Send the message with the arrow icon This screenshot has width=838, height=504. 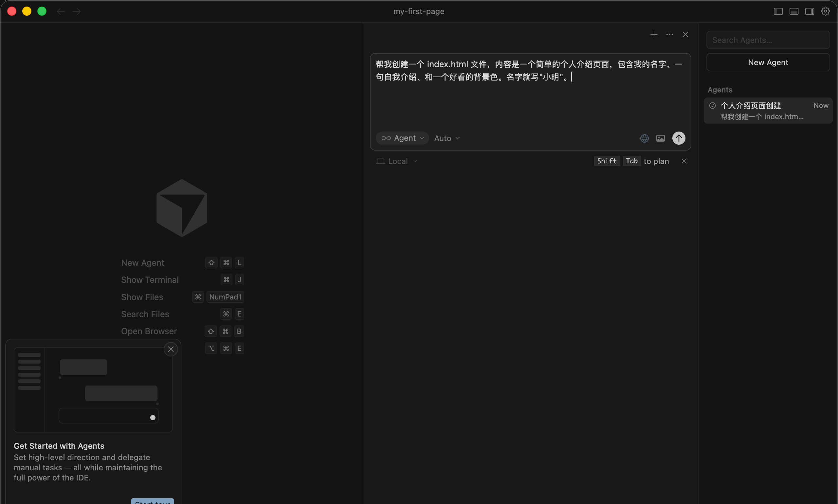(x=679, y=138)
